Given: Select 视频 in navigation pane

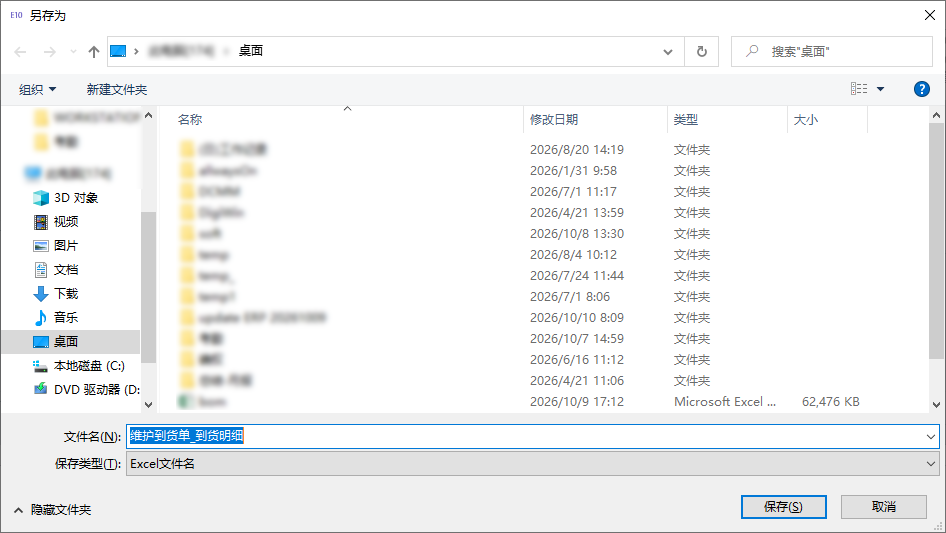Looking at the screenshot, I should coord(66,222).
